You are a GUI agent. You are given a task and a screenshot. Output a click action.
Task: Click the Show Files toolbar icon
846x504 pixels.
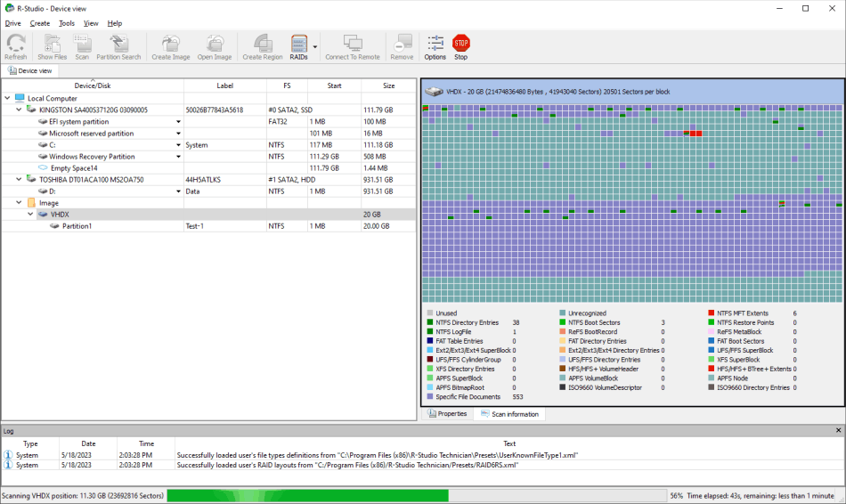click(53, 47)
